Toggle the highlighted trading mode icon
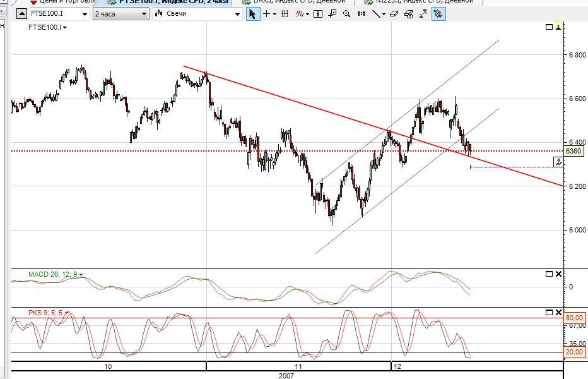The image size is (588, 379). (x=438, y=14)
